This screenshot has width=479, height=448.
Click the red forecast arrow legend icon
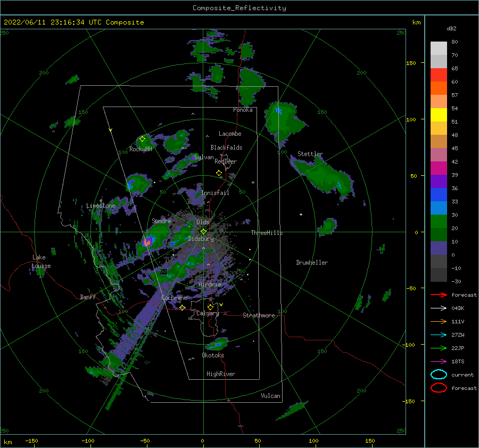(x=439, y=295)
